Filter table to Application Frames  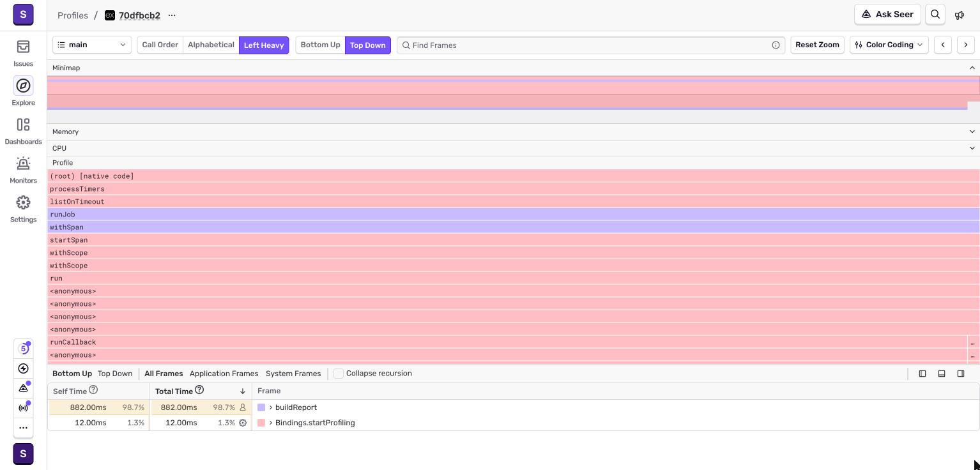[x=224, y=374]
